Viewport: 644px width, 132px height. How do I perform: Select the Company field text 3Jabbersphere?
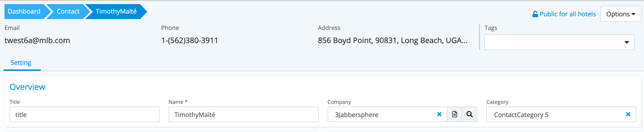click(x=356, y=115)
